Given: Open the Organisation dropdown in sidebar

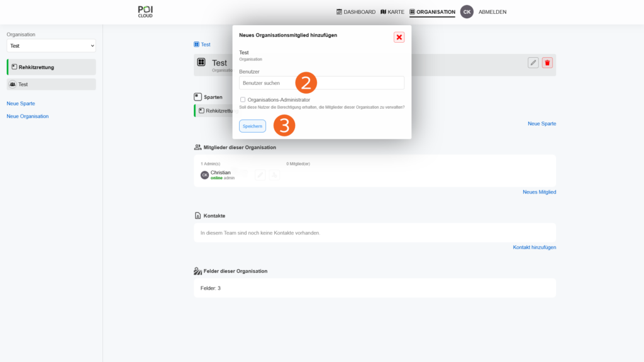Looking at the screenshot, I should point(51,46).
